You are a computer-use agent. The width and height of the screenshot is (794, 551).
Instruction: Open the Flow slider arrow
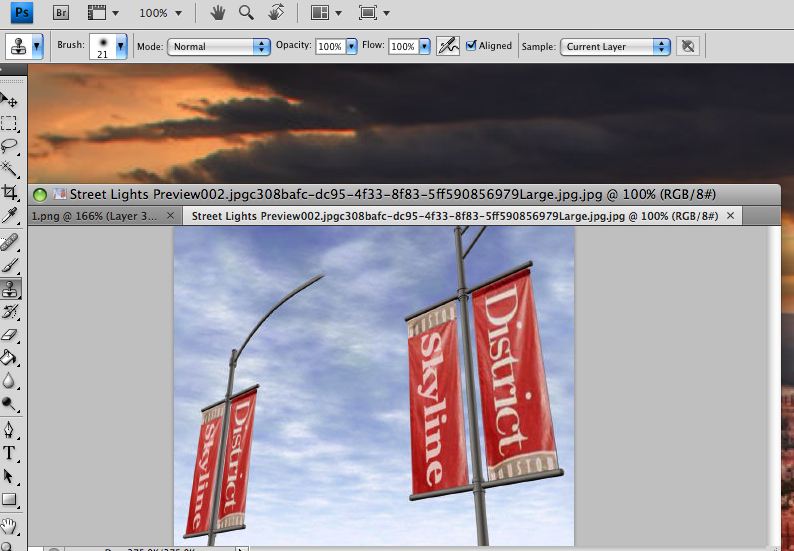pos(425,46)
